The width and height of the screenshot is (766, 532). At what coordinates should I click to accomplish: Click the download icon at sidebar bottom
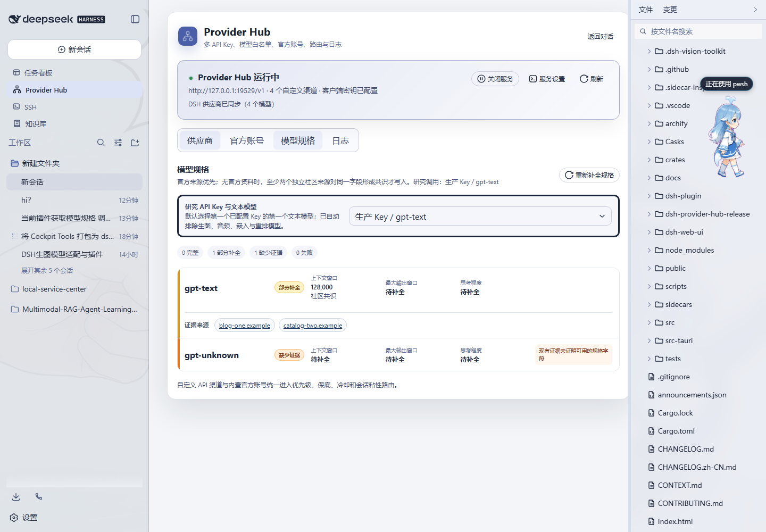coord(16,496)
